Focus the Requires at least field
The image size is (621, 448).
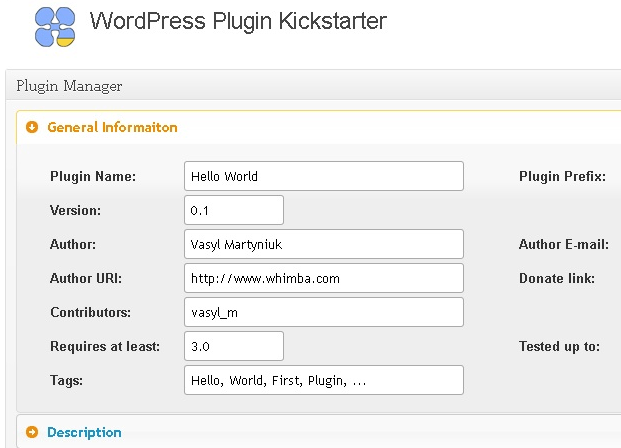(234, 346)
